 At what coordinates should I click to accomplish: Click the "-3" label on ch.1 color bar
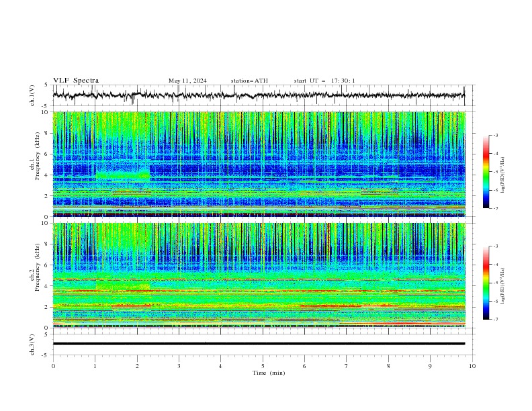click(x=495, y=135)
